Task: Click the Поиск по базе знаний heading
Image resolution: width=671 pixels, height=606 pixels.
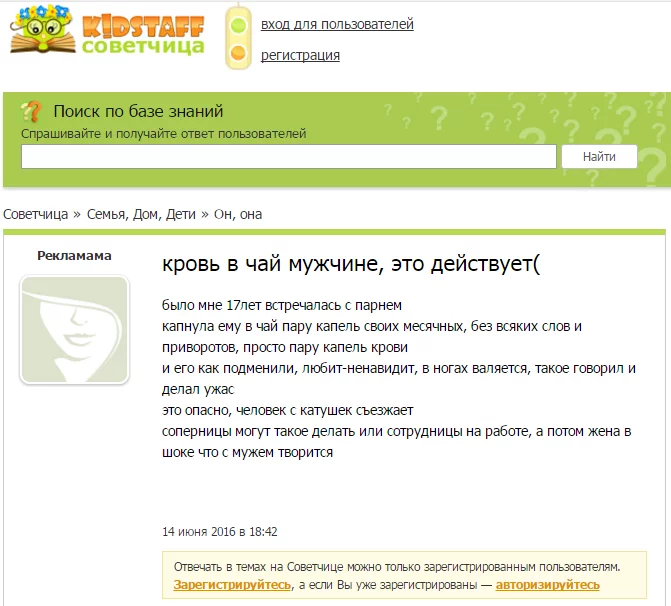Action: tap(138, 111)
